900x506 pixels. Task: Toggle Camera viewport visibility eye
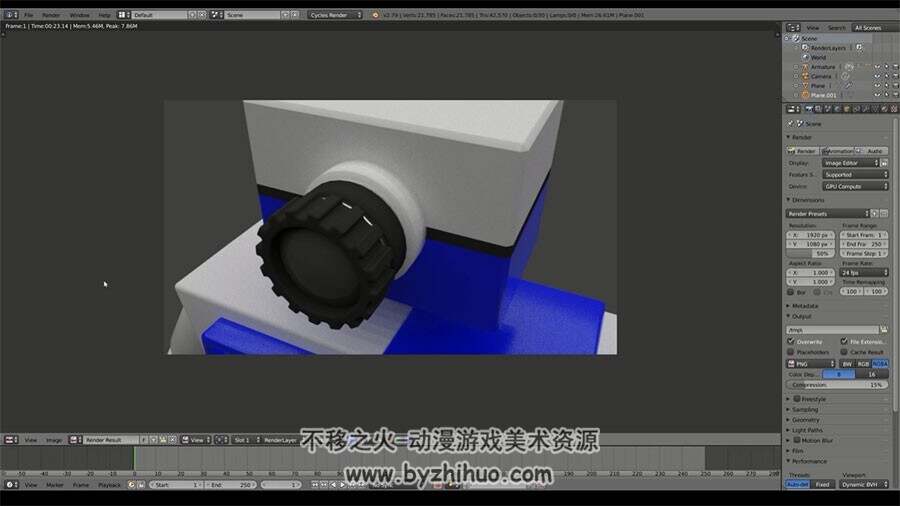coord(877,76)
